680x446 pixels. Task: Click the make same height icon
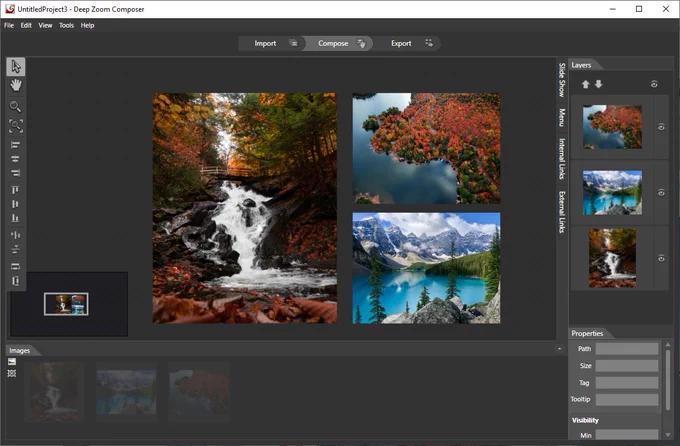pos(16,281)
